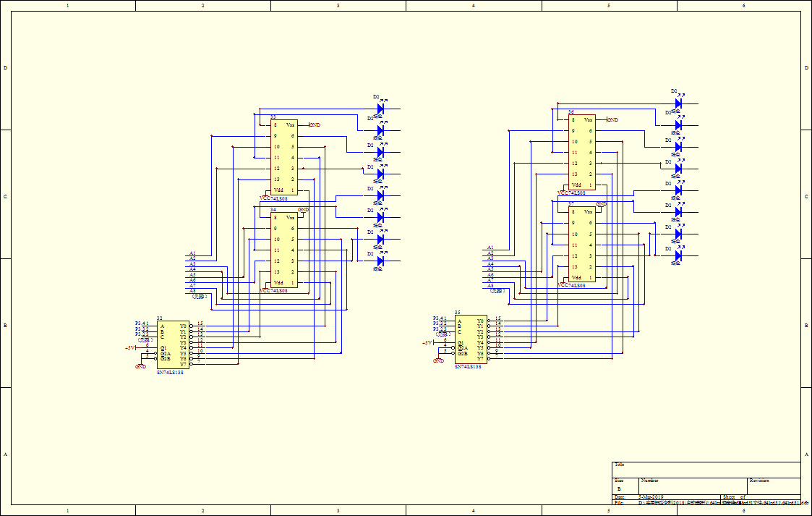Click the Revision field in the title block

pyautogui.click(x=759, y=481)
